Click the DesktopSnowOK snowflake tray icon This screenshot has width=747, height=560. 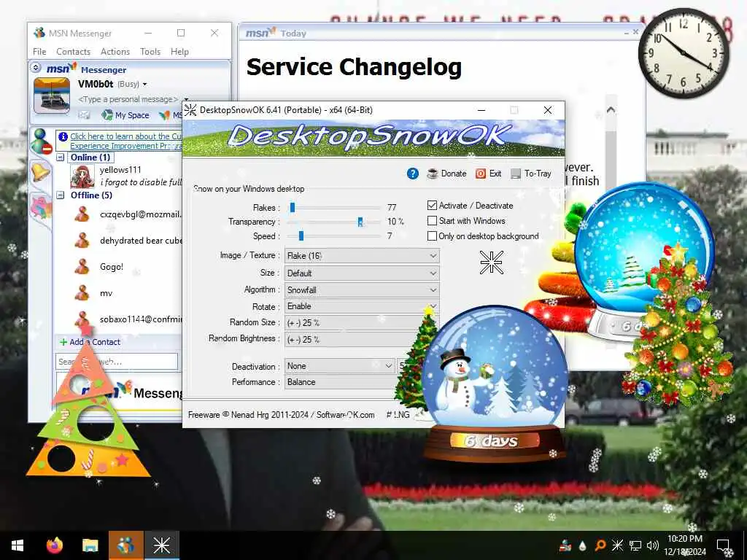click(x=617, y=545)
